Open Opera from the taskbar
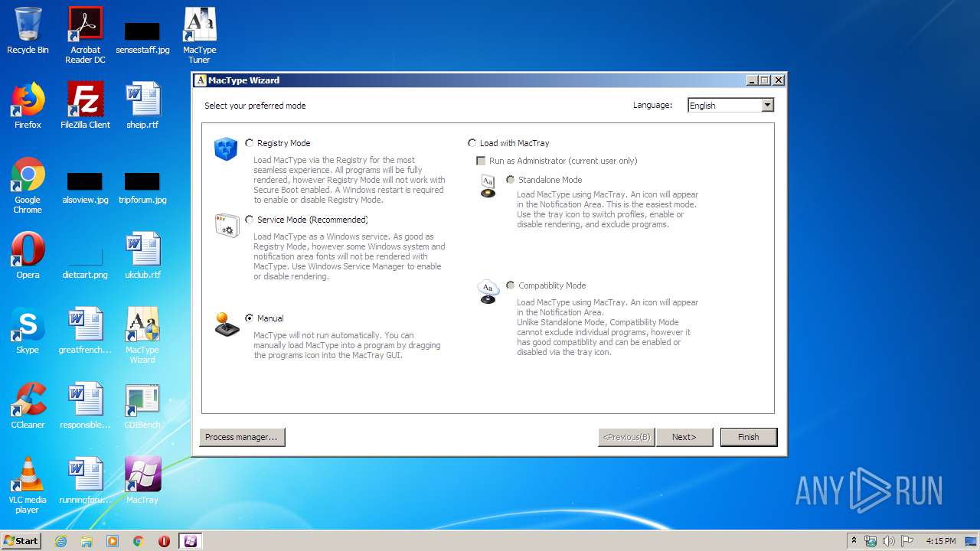 [164, 541]
